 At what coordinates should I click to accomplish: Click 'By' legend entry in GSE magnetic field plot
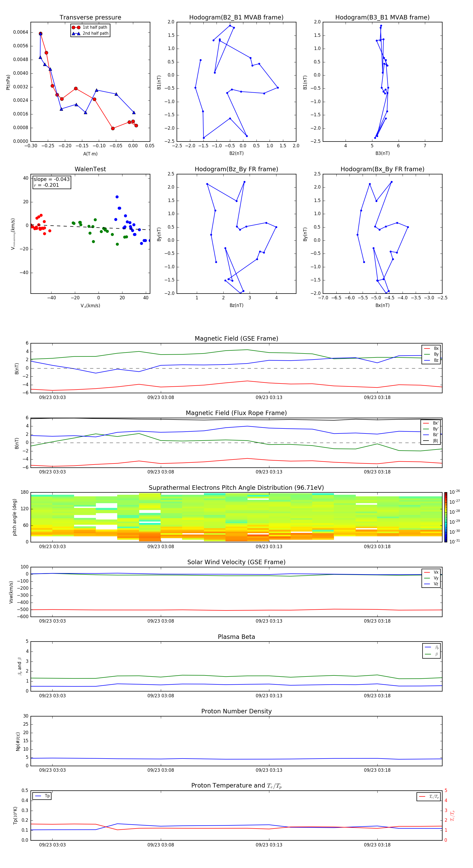(431, 354)
